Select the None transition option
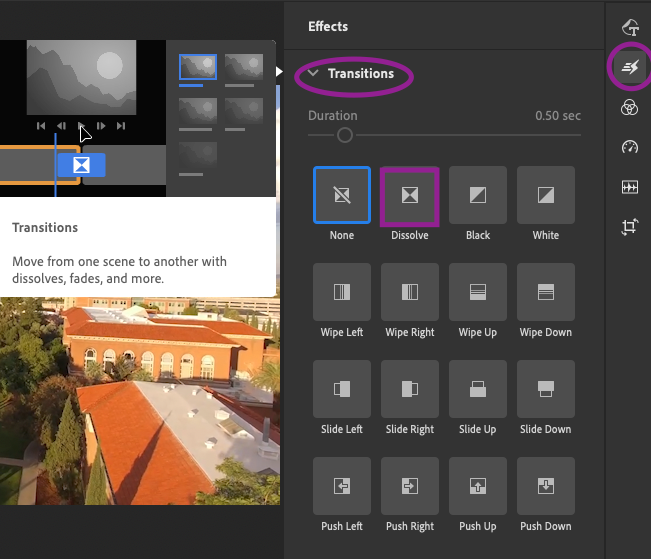This screenshot has width=651, height=559. 342,196
